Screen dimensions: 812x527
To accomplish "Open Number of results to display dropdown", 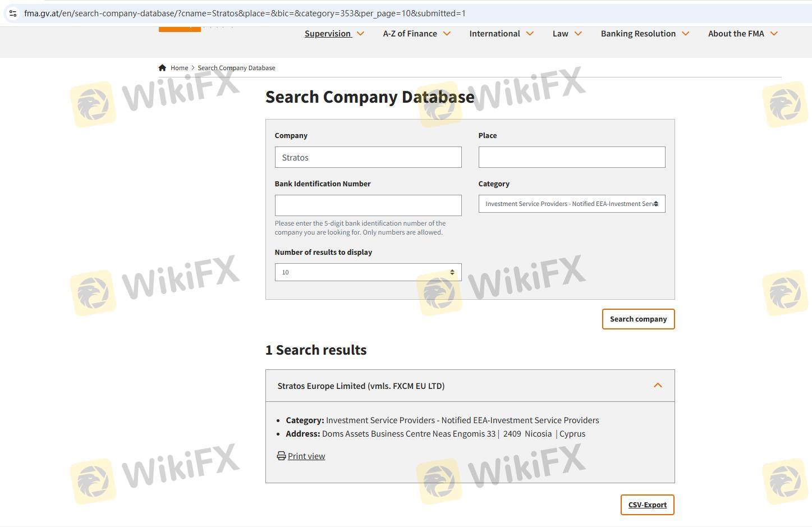I will (368, 272).
